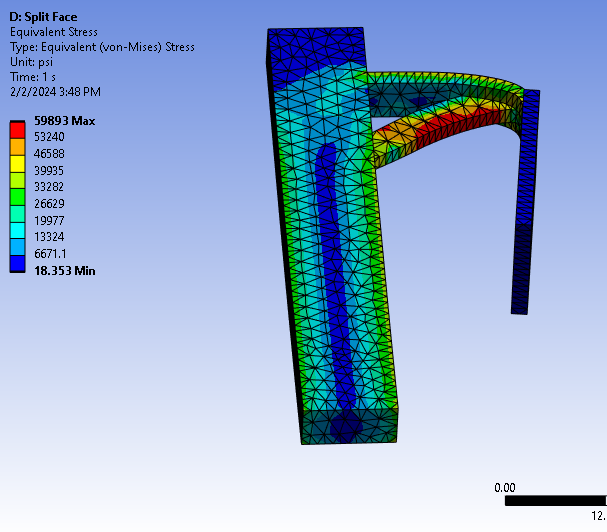
Task: Click the '59893 Max' legend value
Action: (65, 121)
